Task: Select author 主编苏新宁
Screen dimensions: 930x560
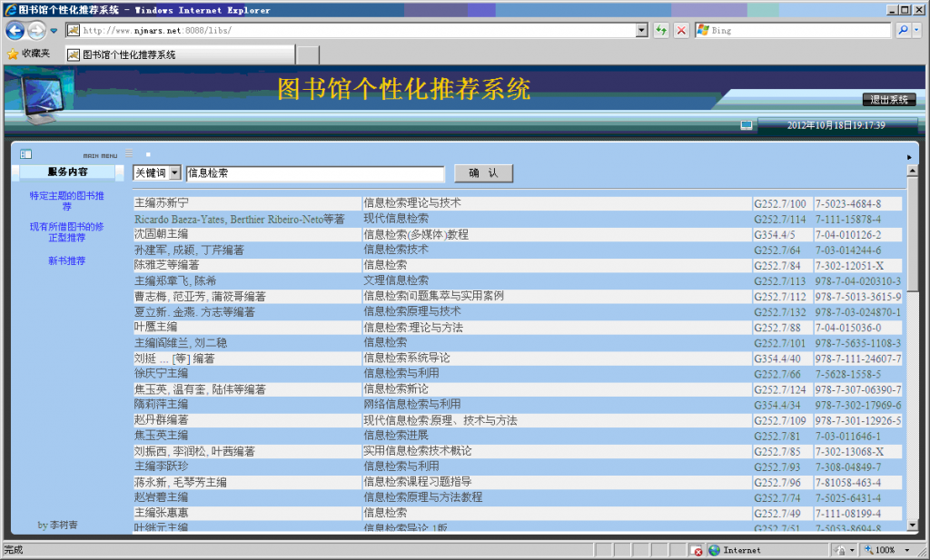Action: point(162,202)
